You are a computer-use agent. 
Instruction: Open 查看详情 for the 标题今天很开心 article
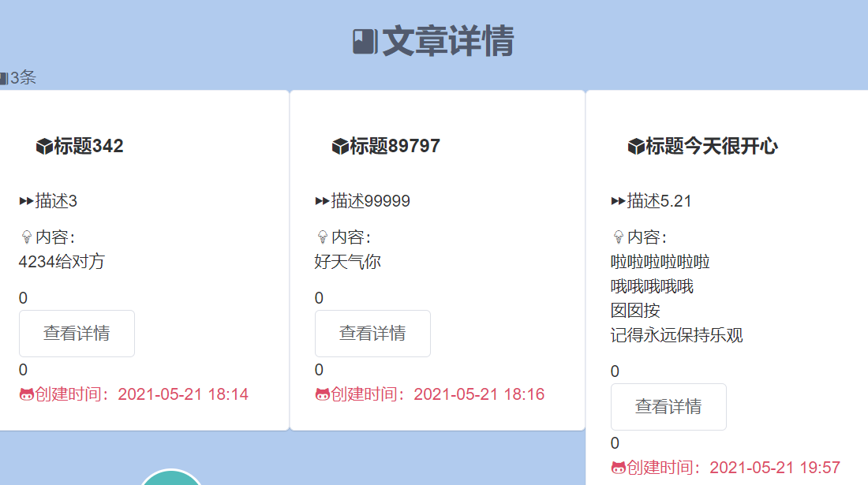[x=668, y=407]
